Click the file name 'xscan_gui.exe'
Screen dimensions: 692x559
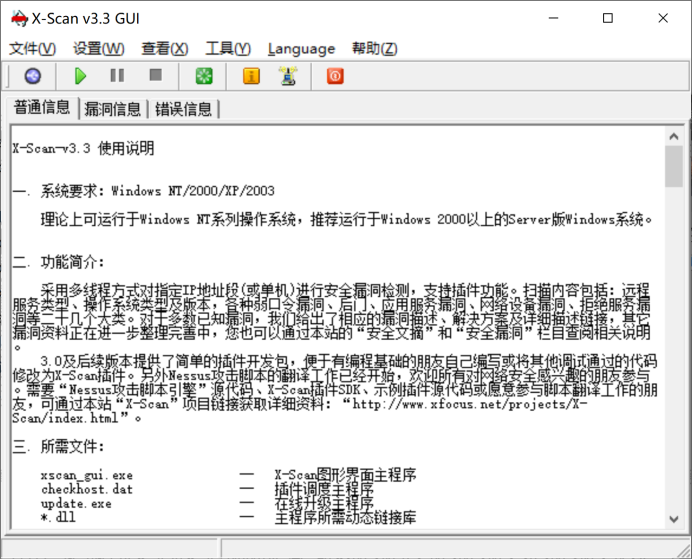pos(86,475)
